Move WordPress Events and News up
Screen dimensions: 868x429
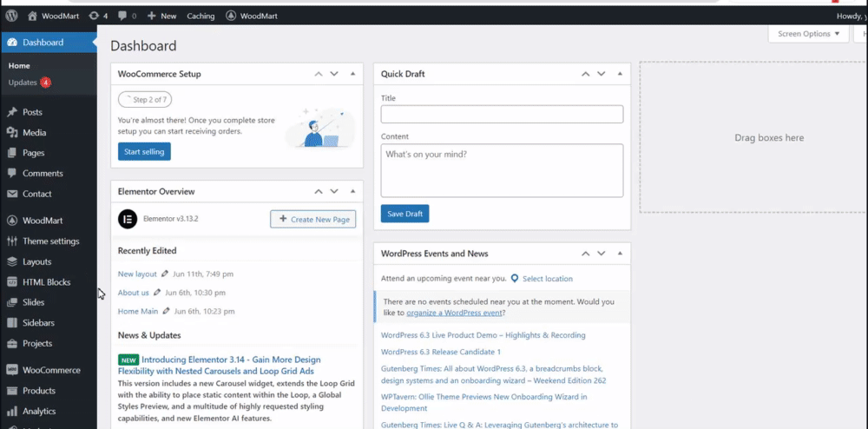586,254
